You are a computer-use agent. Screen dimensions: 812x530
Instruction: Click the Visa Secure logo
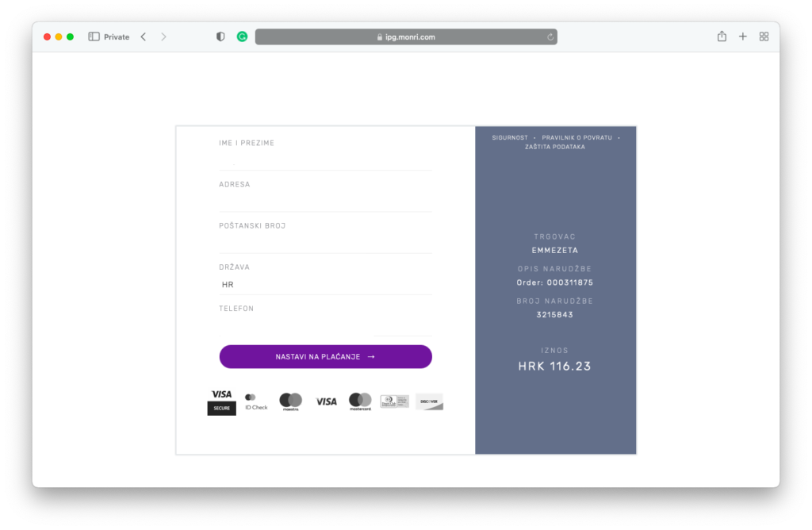point(221,401)
